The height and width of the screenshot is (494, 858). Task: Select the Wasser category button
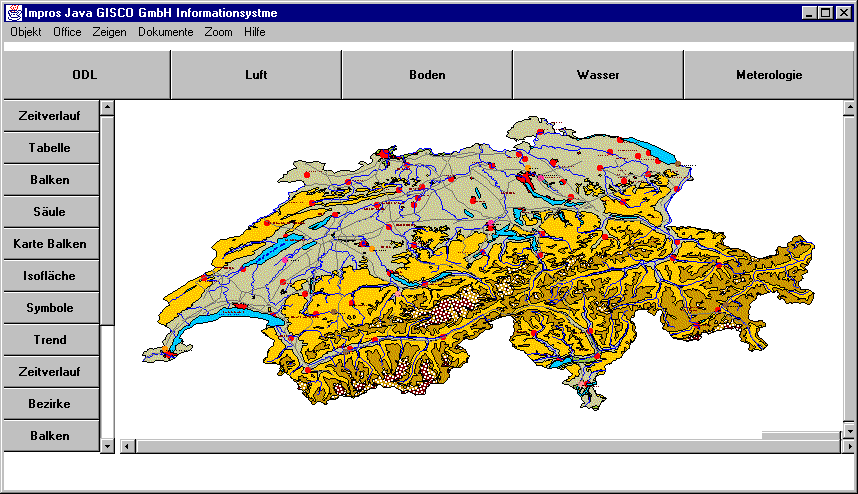click(598, 75)
